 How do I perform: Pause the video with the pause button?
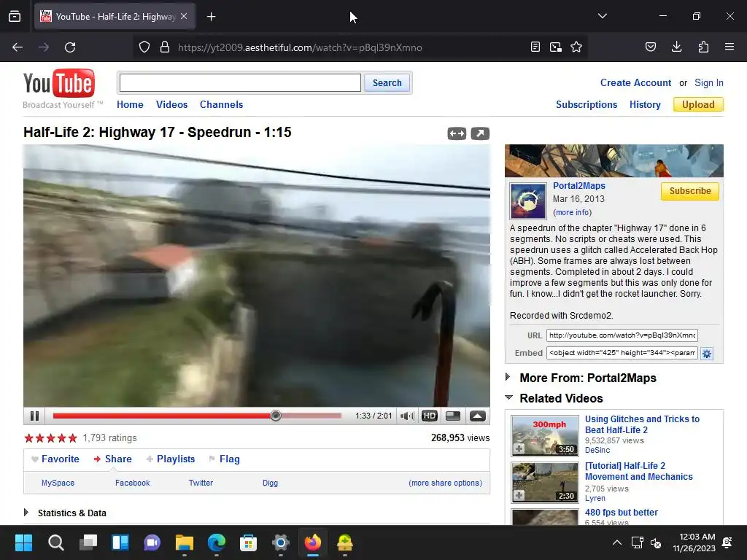(x=34, y=416)
